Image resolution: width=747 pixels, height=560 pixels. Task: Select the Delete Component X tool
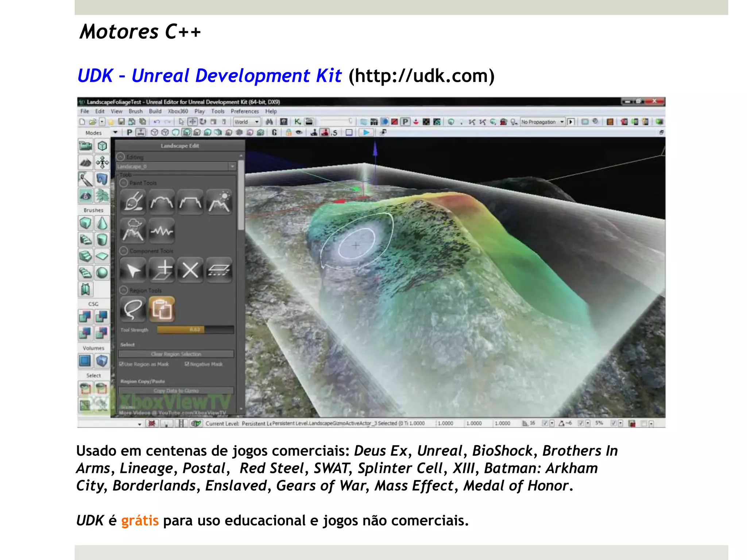click(x=190, y=270)
